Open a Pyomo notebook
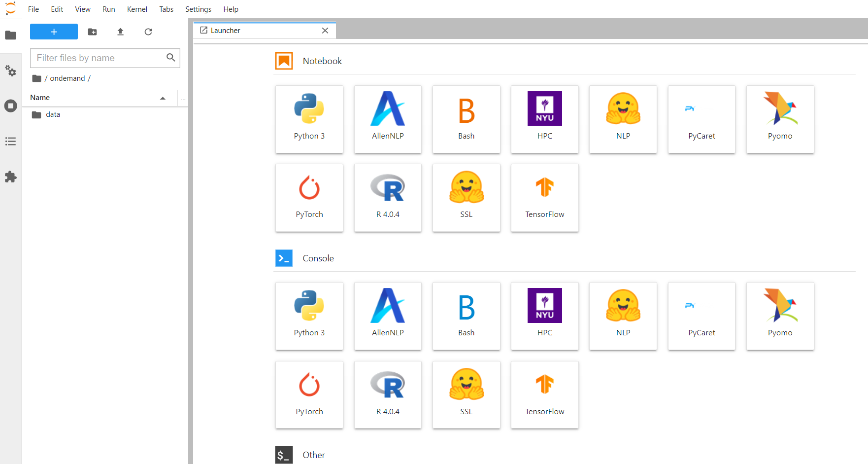Image resolution: width=868 pixels, height=464 pixels. [780, 119]
